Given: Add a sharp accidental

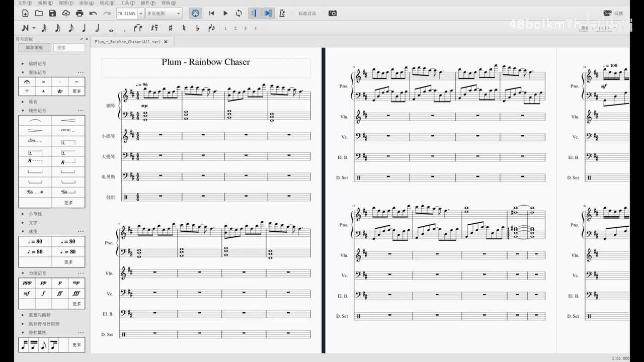Looking at the screenshot, I should 171,28.
